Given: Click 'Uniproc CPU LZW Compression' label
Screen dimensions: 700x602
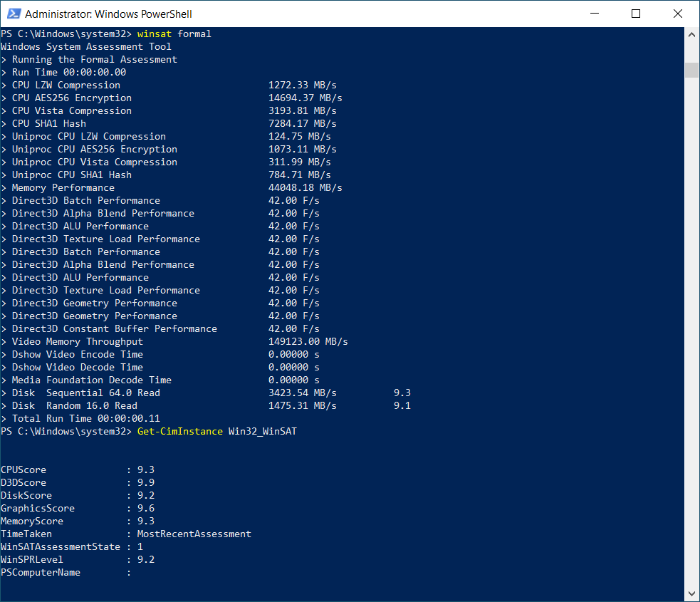Looking at the screenshot, I should pos(88,137).
